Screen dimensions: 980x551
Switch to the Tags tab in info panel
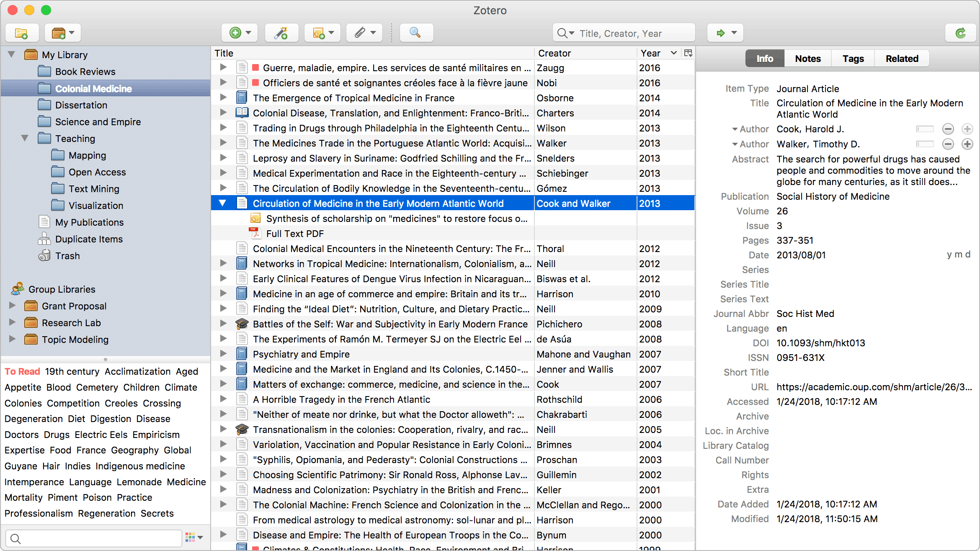click(x=853, y=59)
